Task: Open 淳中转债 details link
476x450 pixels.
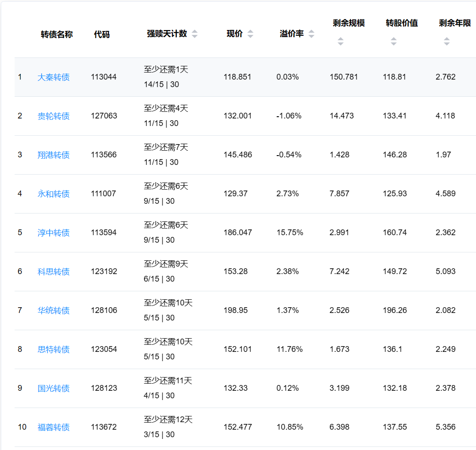Action: (54, 233)
